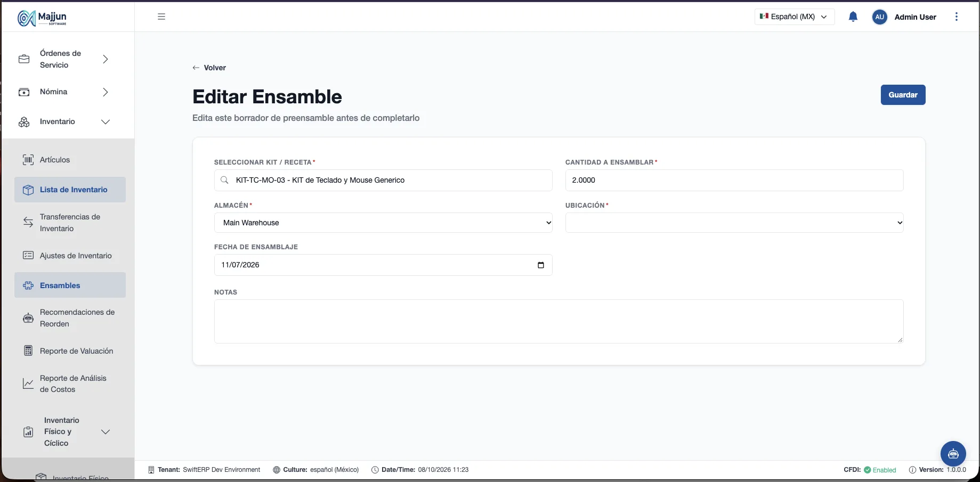Open the Español (MX) language dropdown
Screen dimensions: 980x482
click(794, 17)
